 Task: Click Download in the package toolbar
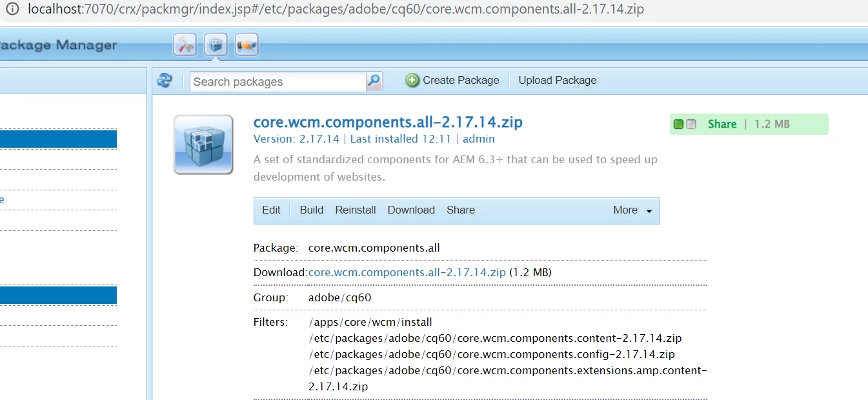coord(411,210)
